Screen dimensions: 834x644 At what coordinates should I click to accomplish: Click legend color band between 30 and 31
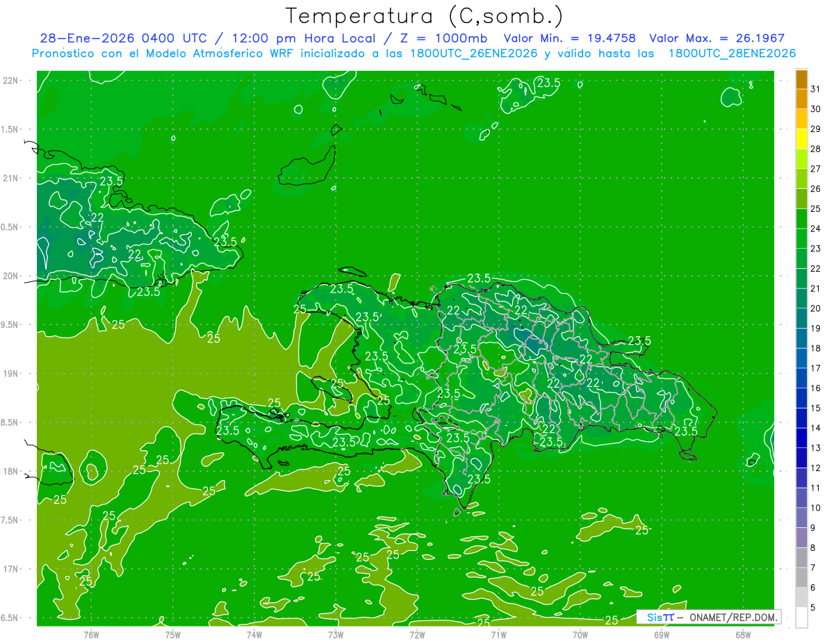click(801, 99)
